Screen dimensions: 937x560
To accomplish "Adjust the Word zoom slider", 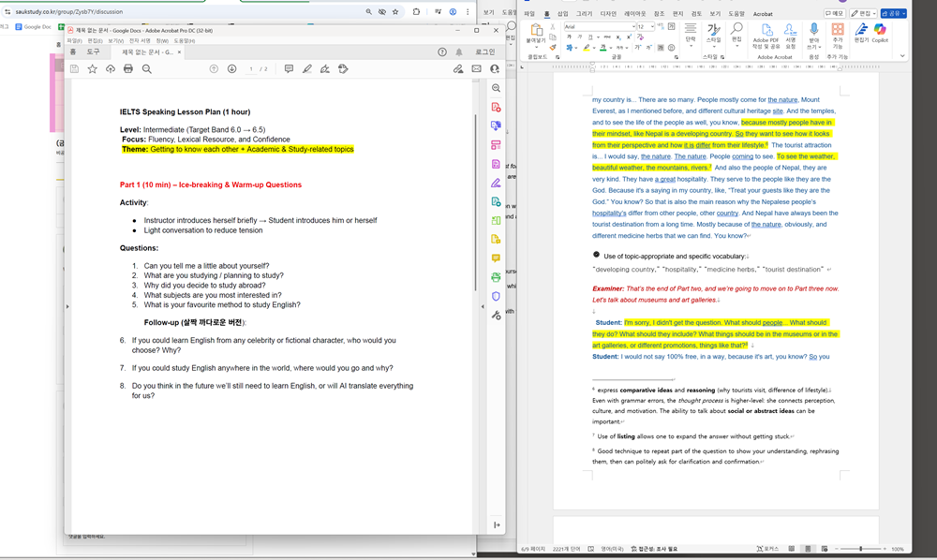I will coord(860,549).
